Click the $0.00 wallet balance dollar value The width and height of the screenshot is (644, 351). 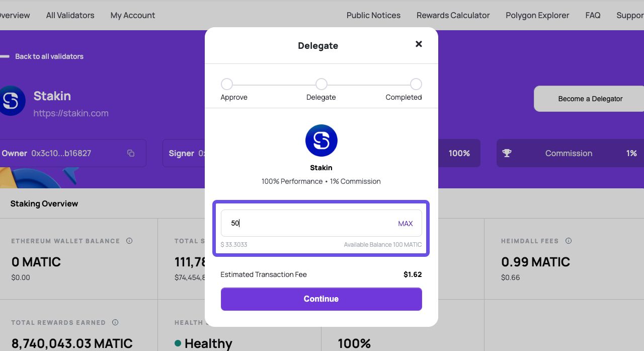click(21, 277)
